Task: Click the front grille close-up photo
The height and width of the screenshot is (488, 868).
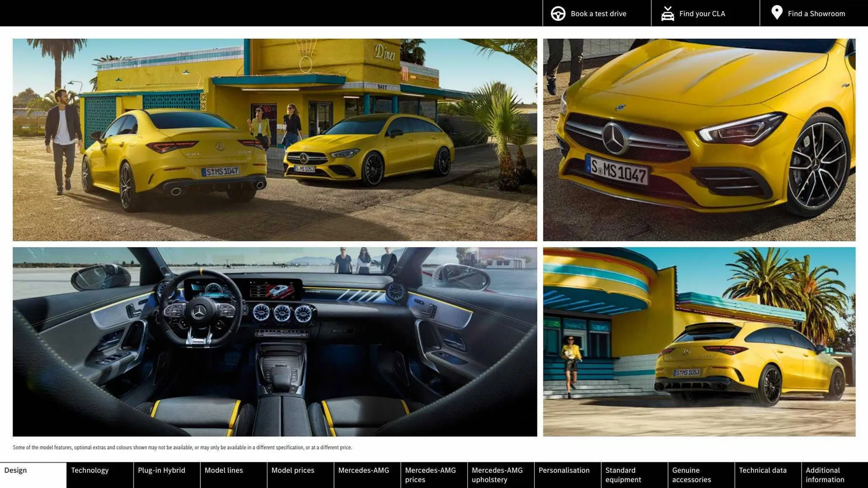Action: (x=699, y=140)
